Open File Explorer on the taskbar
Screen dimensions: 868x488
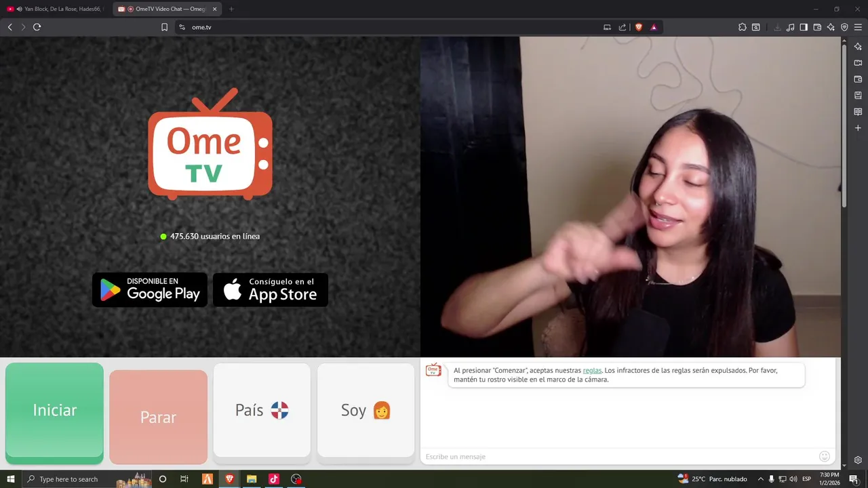point(251,479)
